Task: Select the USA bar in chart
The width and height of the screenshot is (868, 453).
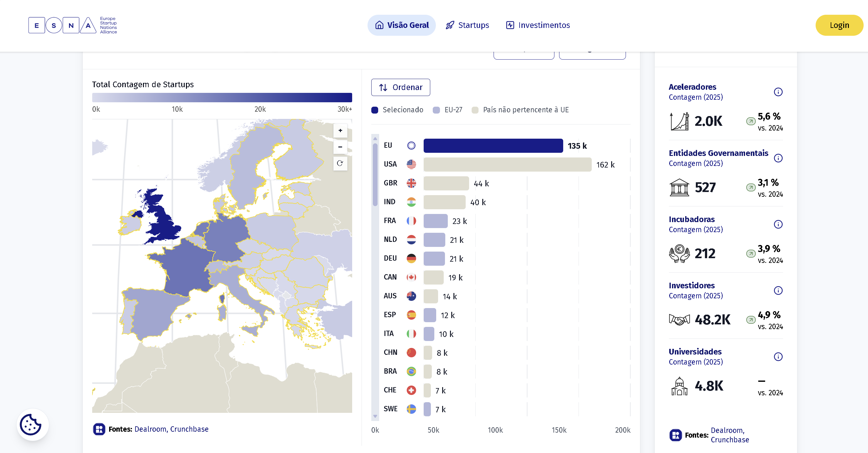Action: tap(507, 164)
